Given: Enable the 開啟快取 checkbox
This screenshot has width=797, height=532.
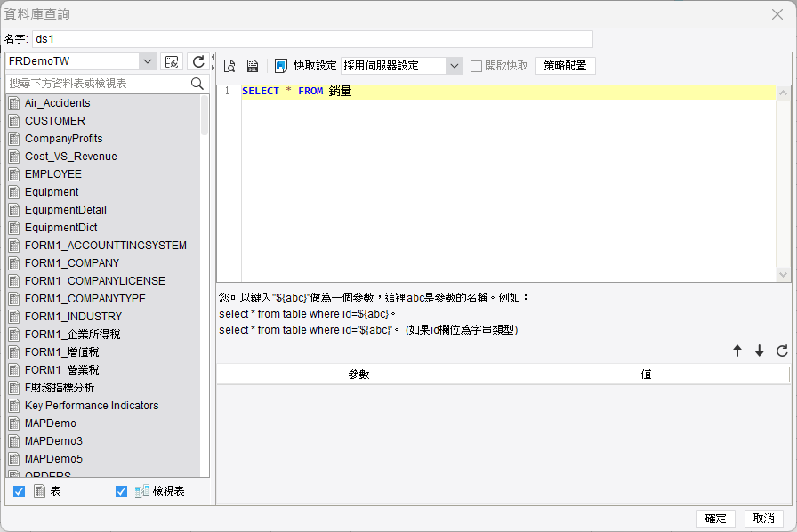Looking at the screenshot, I should point(476,66).
